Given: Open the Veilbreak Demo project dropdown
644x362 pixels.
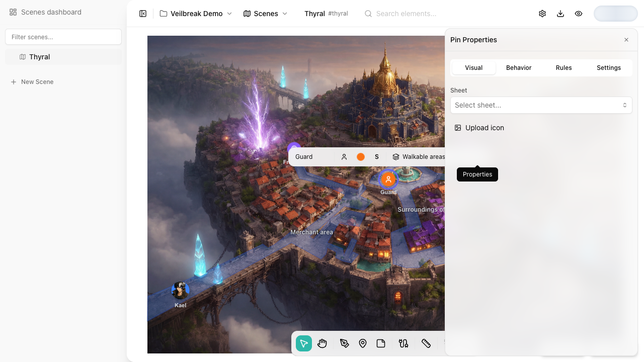Looking at the screenshot, I should 196,14.
